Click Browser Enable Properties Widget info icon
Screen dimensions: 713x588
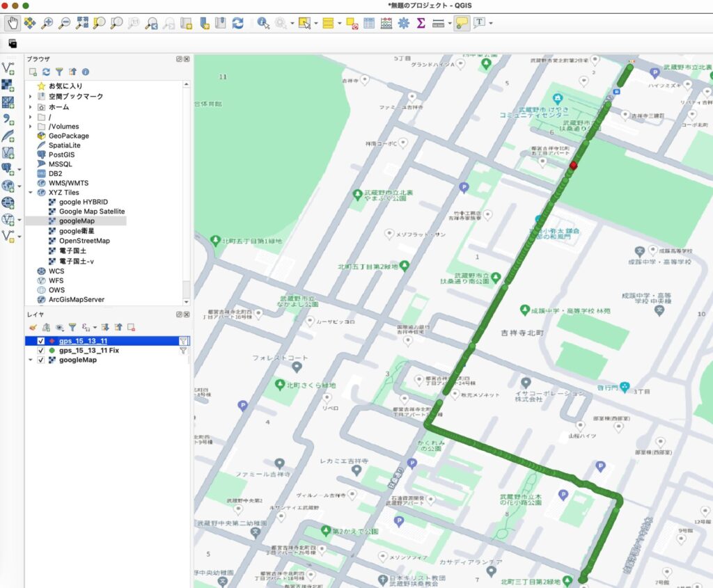click(86, 72)
